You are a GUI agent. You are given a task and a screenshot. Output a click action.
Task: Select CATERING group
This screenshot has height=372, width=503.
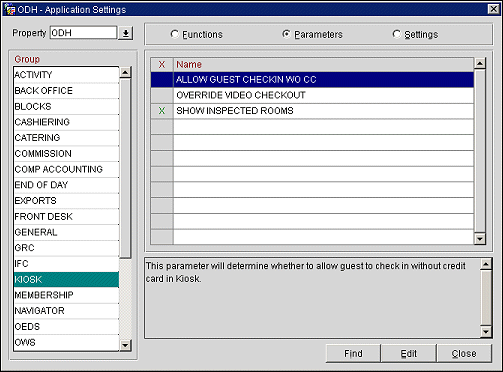[x=66, y=138]
